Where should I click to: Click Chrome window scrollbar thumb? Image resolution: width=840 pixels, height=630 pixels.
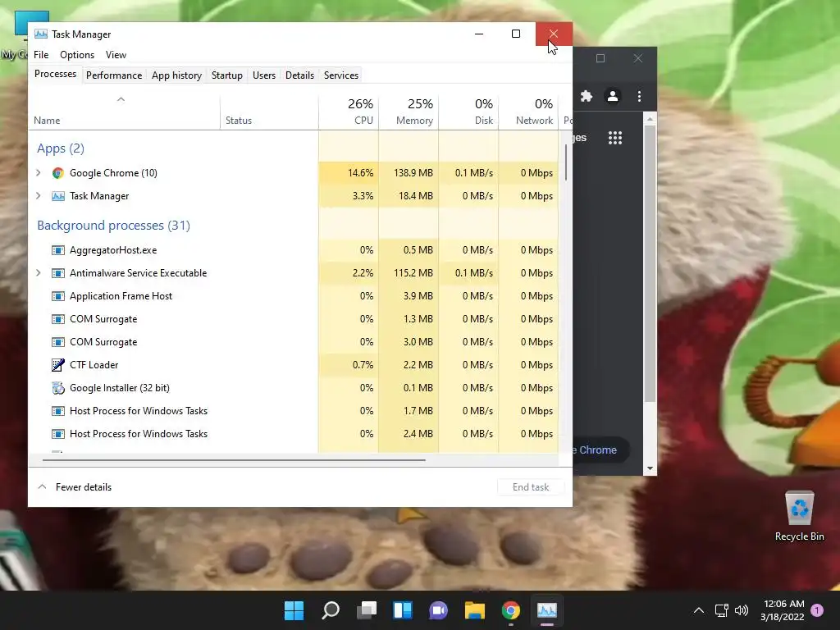pos(650,264)
